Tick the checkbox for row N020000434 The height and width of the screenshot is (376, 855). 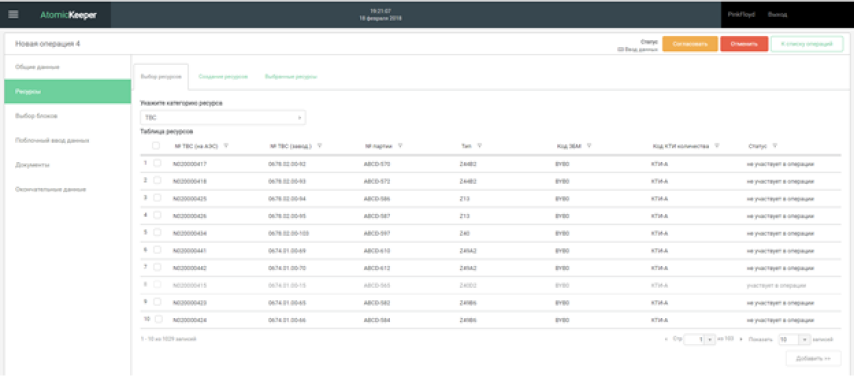tap(157, 232)
